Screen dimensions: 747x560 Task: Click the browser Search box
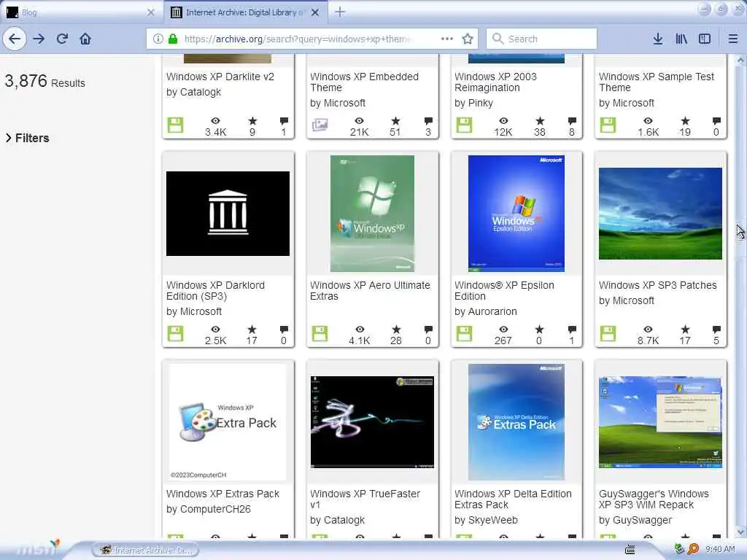click(541, 39)
